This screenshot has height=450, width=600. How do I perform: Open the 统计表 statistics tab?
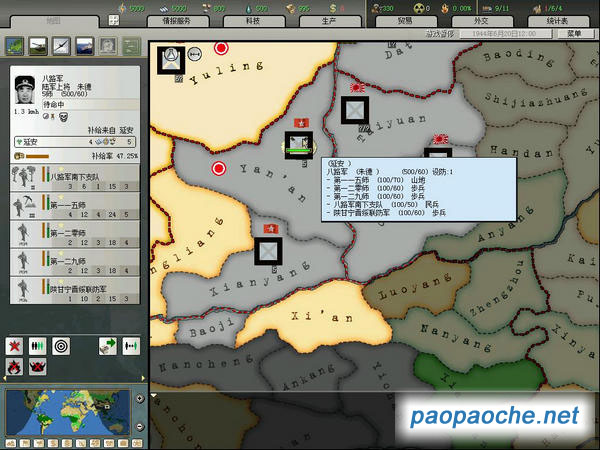558,21
